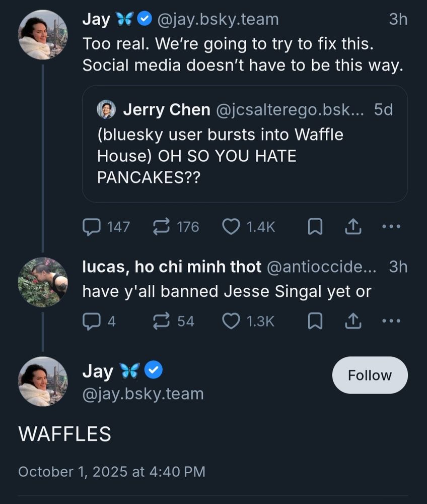Reply to lucas's post with 4 replies
Screen dimensions: 427x504
(91, 321)
